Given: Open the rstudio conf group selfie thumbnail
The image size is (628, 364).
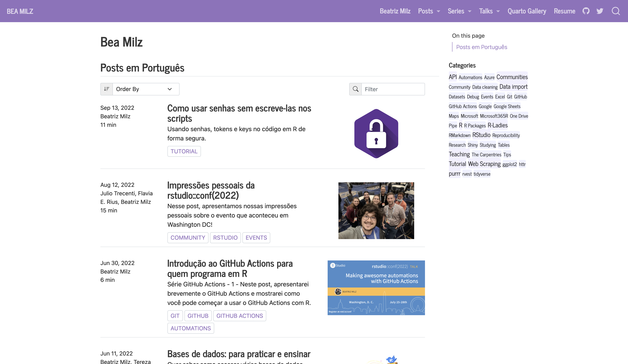Looking at the screenshot, I should [x=376, y=210].
